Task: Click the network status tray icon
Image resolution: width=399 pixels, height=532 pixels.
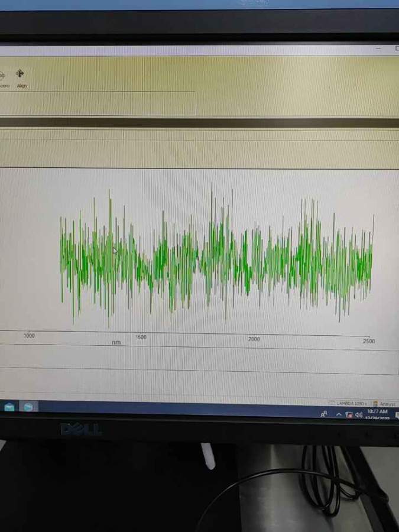Action: pos(349,414)
